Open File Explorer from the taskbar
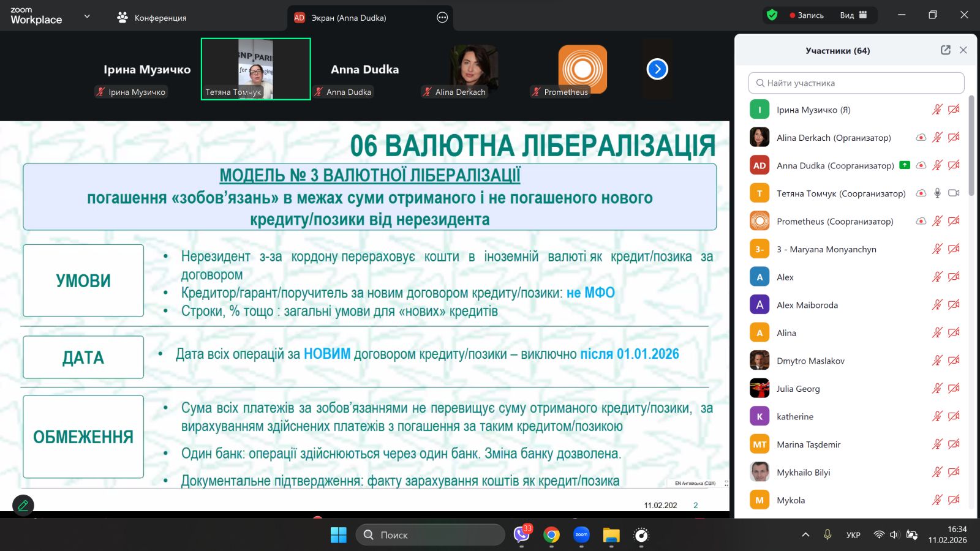 pyautogui.click(x=611, y=535)
